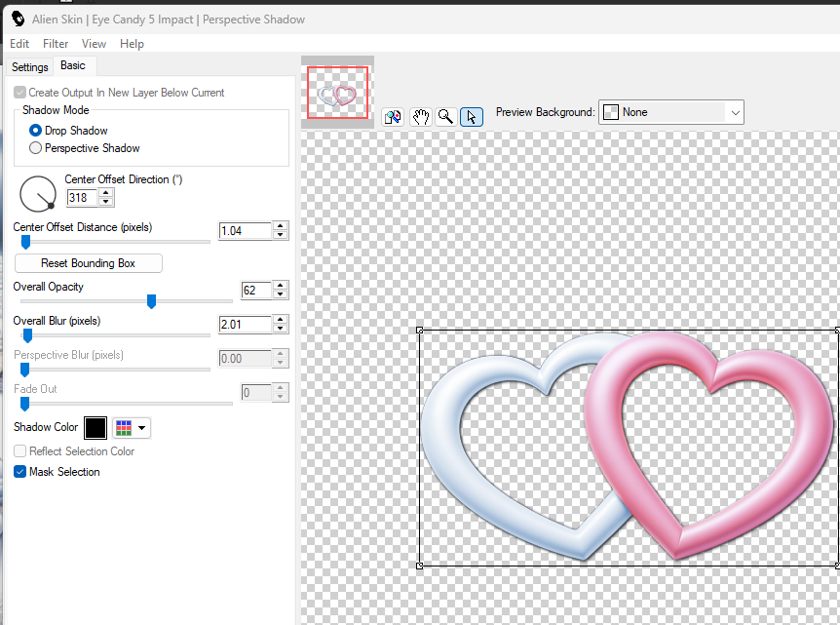Select the Drop Shadow radio button
The width and height of the screenshot is (840, 625).
click(36, 131)
